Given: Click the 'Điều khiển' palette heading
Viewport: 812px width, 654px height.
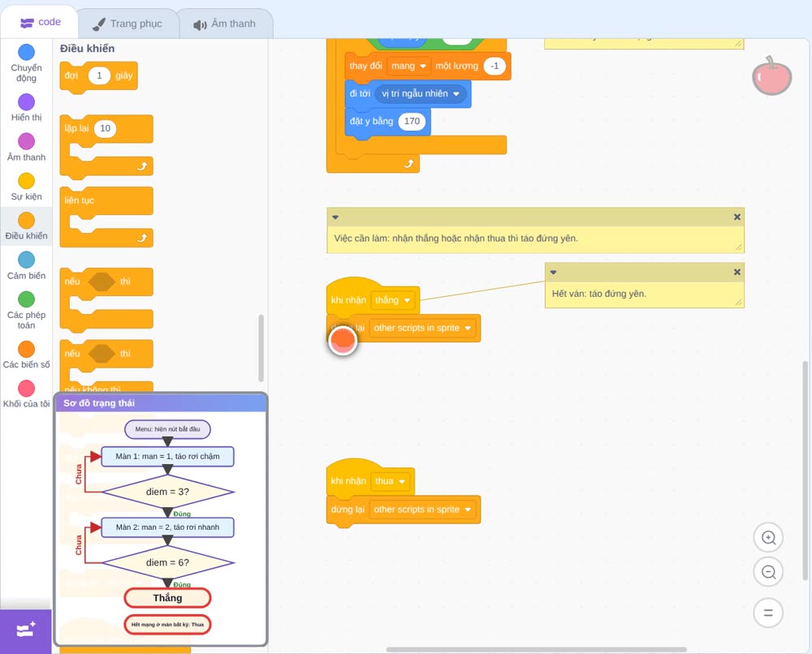Looking at the screenshot, I should point(88,49).
